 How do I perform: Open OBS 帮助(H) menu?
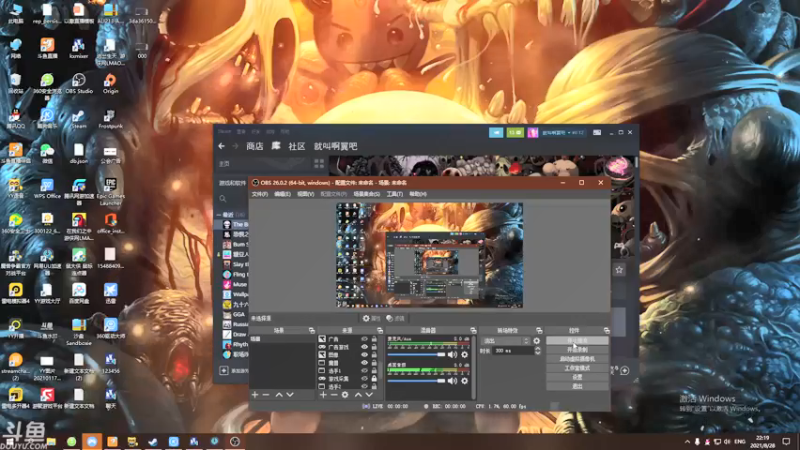(x=418, y=194)
